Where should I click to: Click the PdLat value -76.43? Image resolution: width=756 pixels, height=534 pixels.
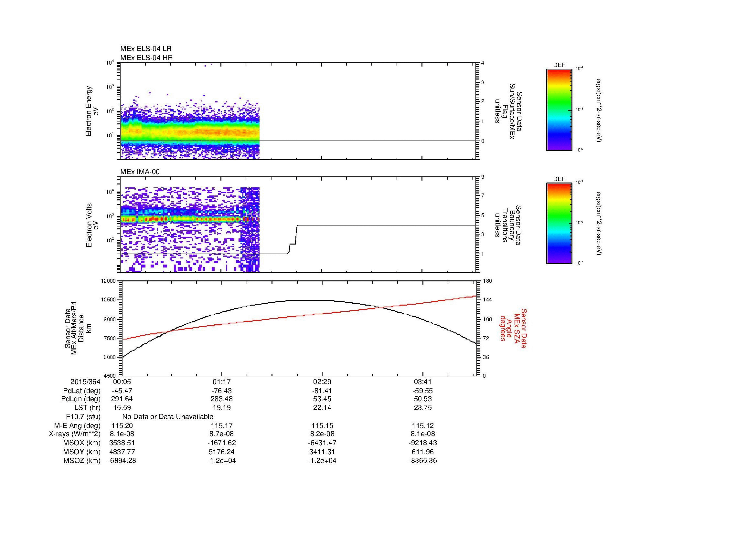222,391
